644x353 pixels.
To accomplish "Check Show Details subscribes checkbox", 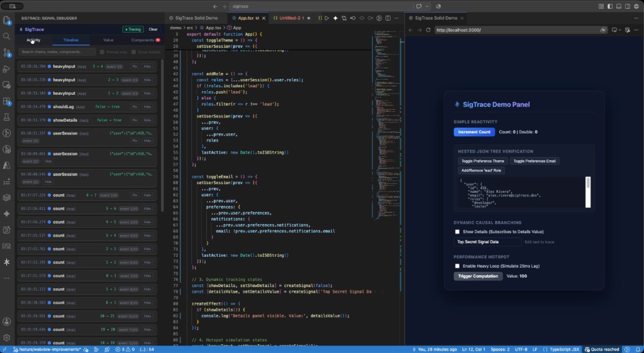I will point(457,232).
